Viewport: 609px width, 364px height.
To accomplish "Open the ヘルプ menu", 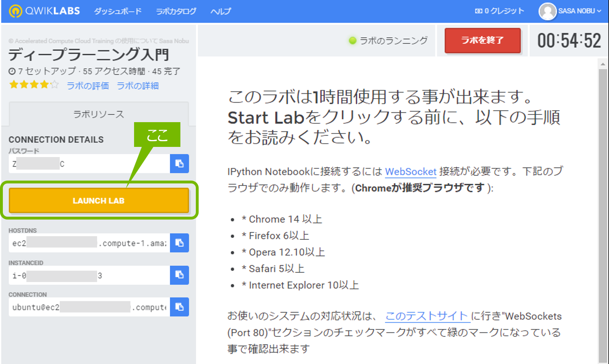I will click(x=221, y=11).
